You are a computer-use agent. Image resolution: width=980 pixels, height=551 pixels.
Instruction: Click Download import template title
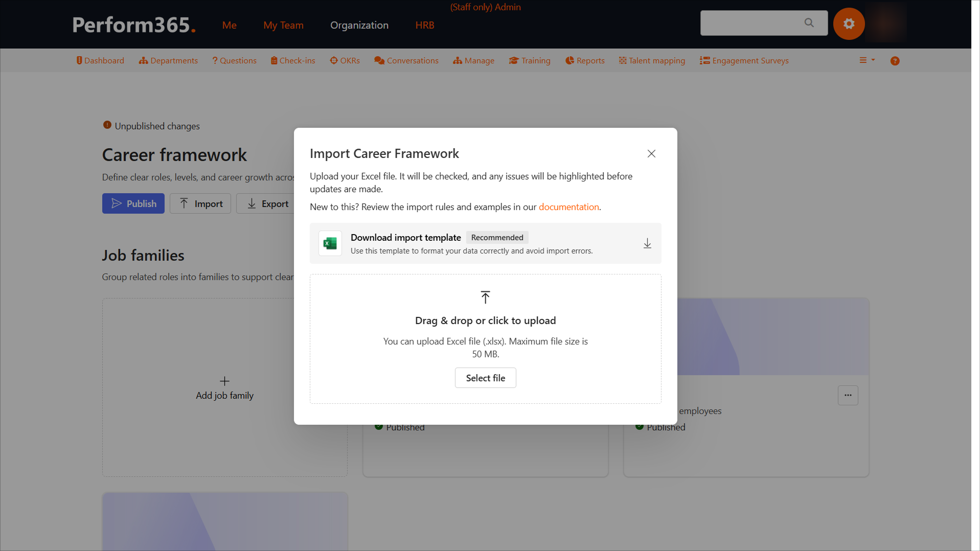coord(406,238)
